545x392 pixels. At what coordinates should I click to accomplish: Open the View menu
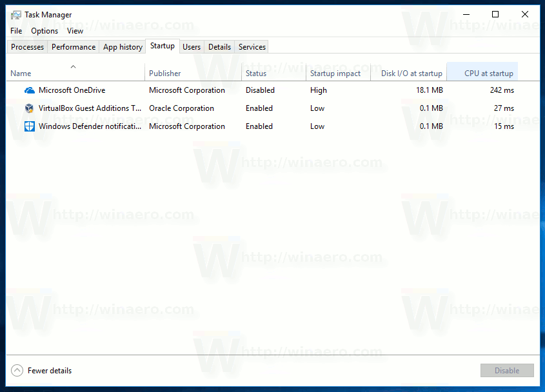pos(75,30)
